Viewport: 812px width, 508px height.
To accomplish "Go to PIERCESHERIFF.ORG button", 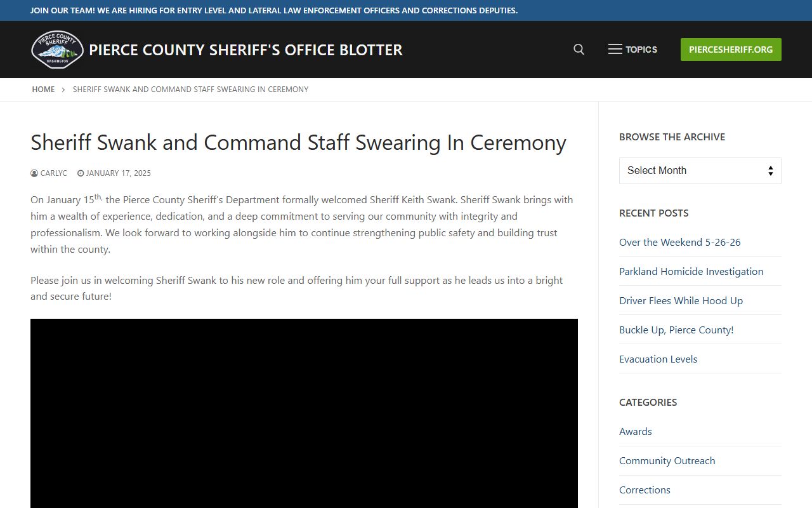I will coord(731,50).
